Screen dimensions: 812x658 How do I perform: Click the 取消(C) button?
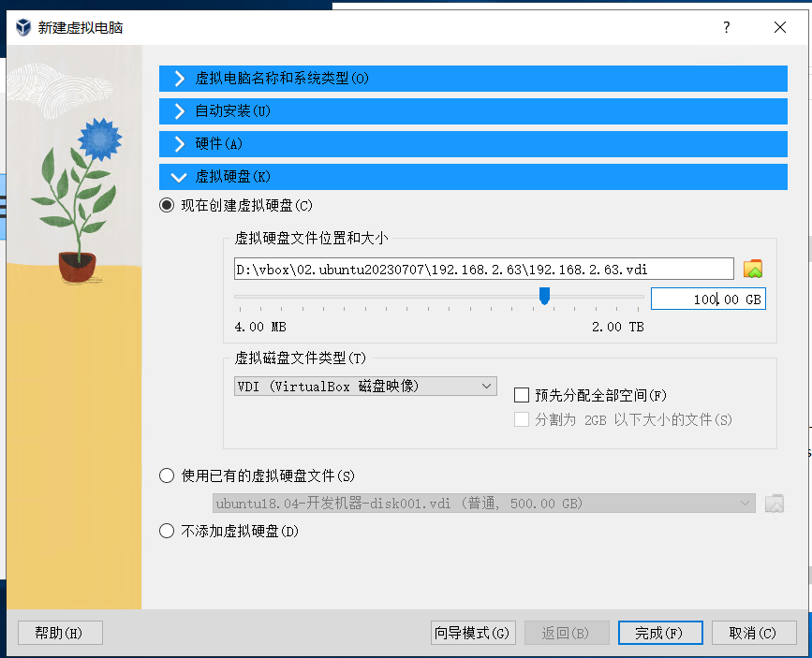[754, 633]
